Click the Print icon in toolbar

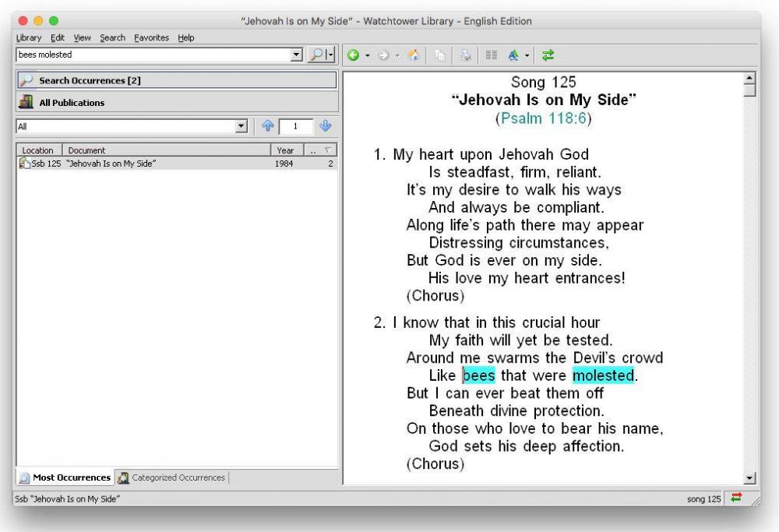click(x=465, y=55)
